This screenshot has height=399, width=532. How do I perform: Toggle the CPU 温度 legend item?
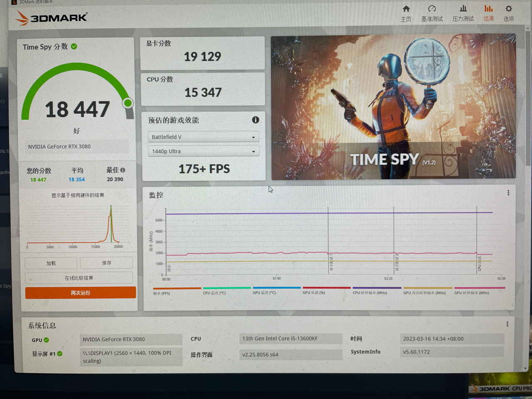click(227, 291)
